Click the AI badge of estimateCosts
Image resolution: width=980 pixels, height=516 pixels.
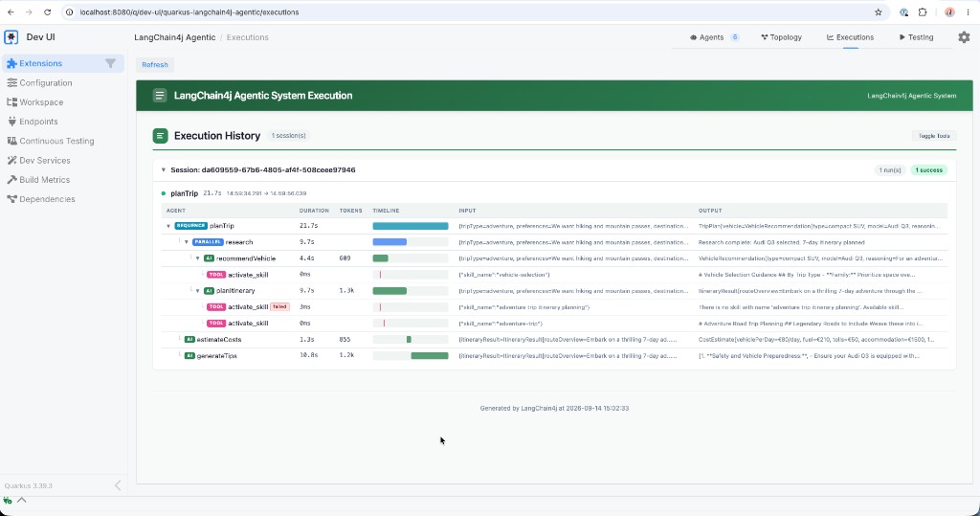click(189, 340)
